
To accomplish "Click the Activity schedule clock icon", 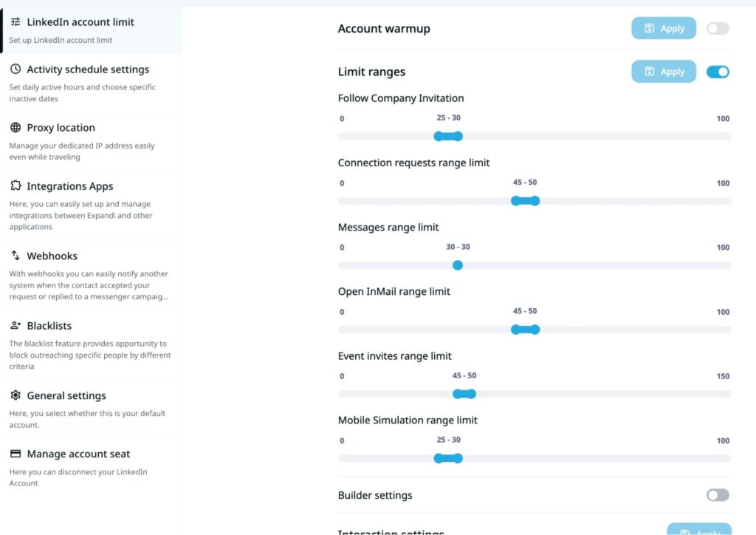I will click(x=16, y=69).
